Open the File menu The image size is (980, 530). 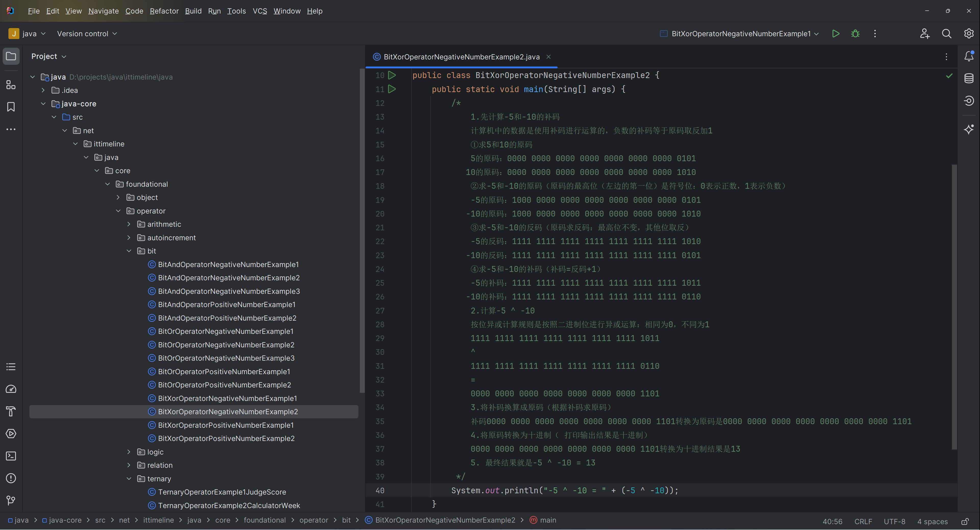(33, 11)
